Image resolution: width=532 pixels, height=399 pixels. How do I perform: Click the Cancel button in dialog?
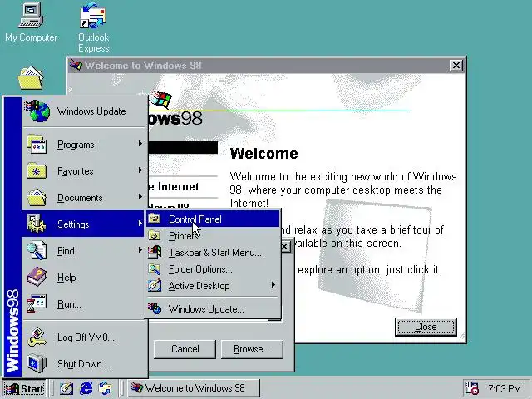tap(185, 349)
